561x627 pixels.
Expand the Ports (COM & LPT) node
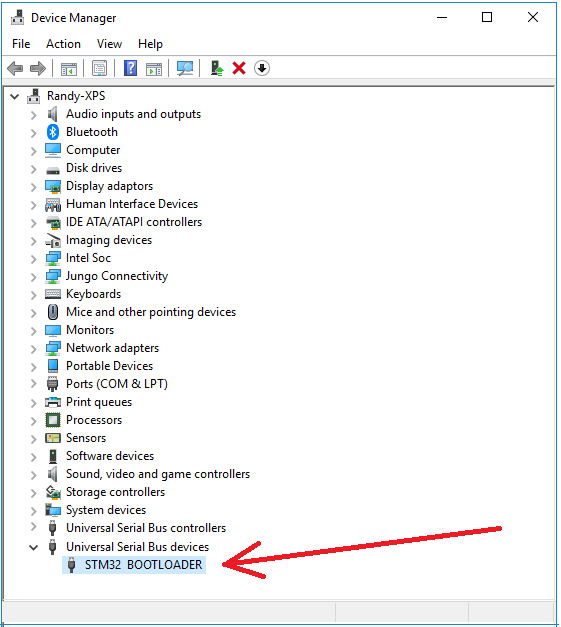click(34, 384)
